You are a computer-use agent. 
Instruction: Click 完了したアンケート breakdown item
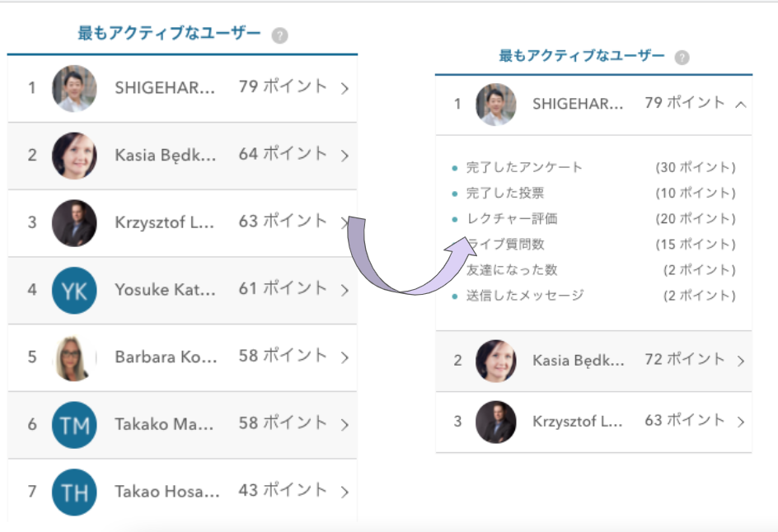(x=524, y=167)
